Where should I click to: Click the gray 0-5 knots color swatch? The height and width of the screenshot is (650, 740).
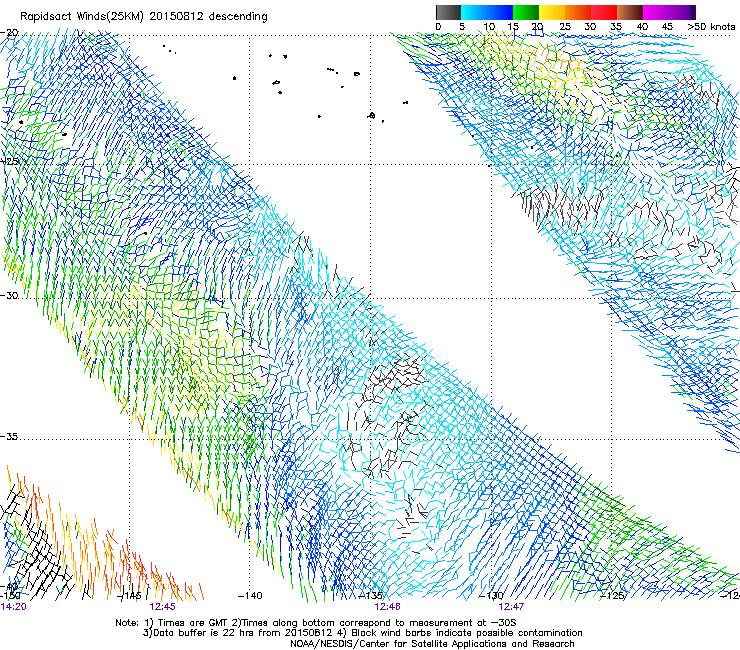[448, 12]
